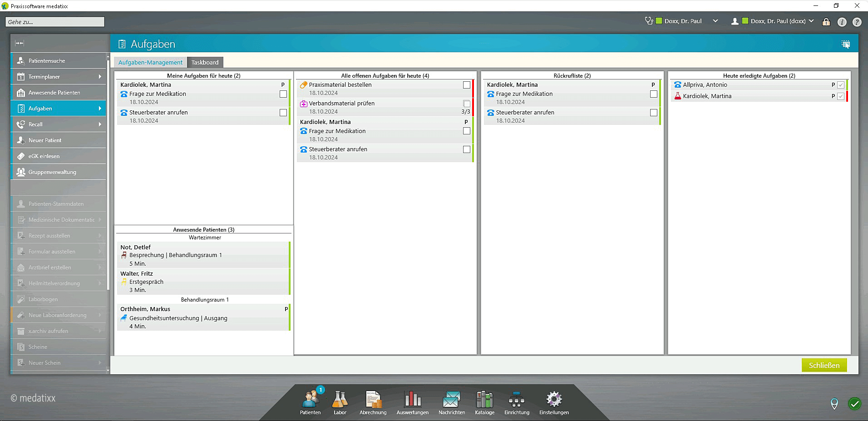Image resolution: width=868 pixels, height=421 pixels.
Task: Click the lock icon in top bar
Action: tap(826, 21)
